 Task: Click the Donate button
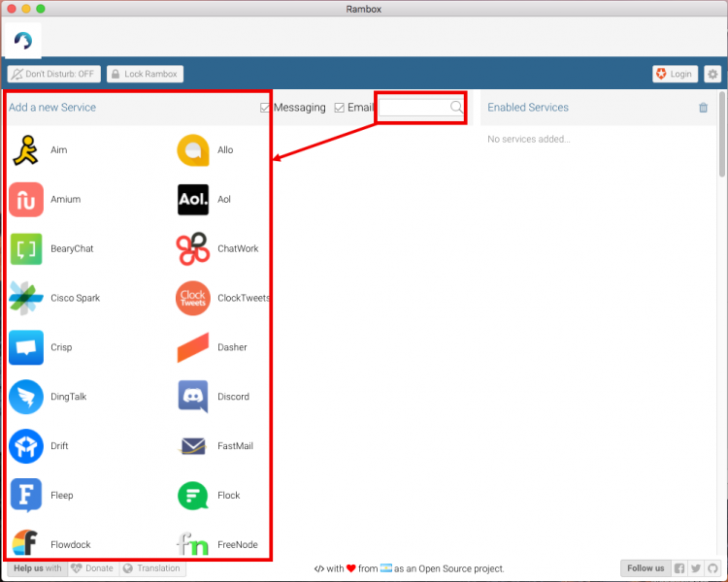(x=93, y=568)
